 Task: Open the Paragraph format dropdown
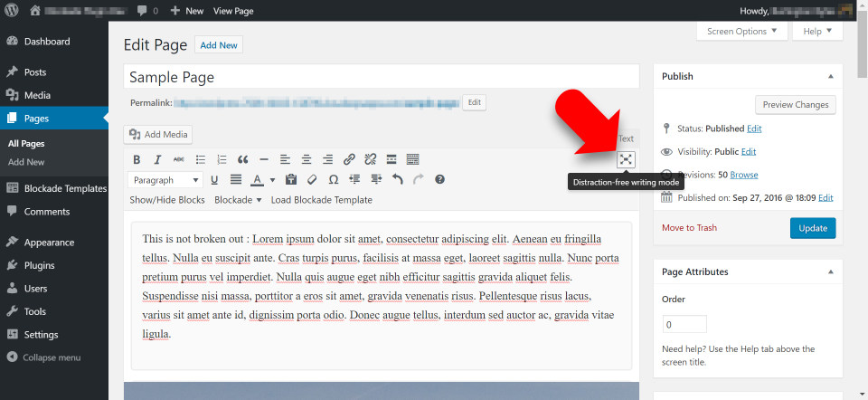(165, 180)
